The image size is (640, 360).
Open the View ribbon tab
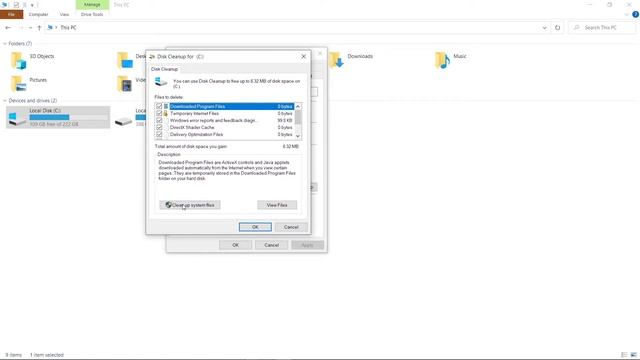coord(64,14)
